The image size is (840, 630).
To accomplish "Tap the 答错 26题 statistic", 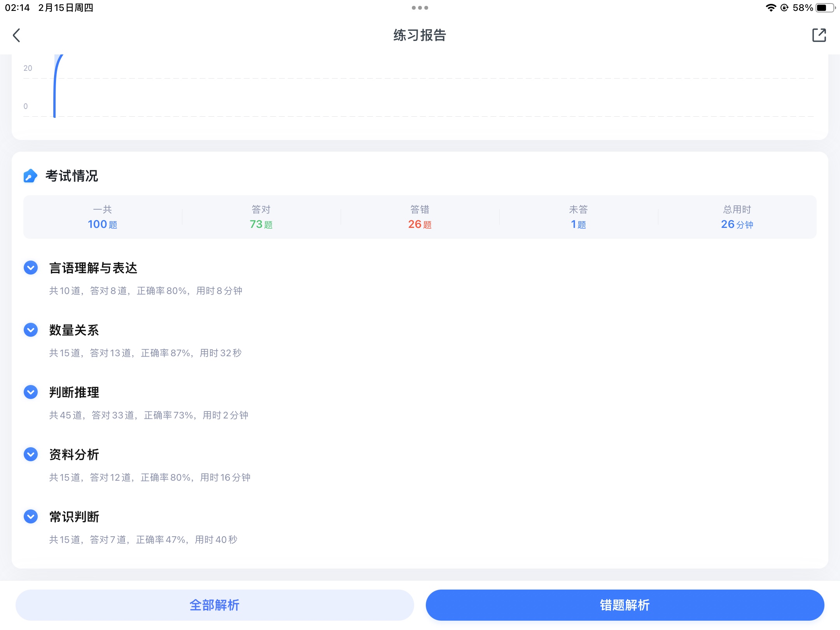I will [x=420, y=217].
